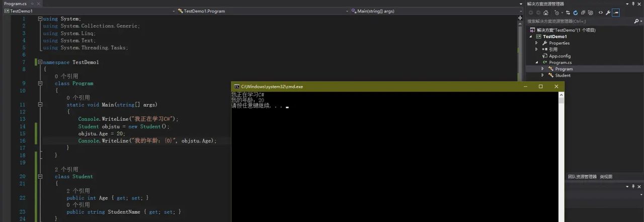Maximize the cmd.exe console window
Image resolution: width=644 pixels, height=222 pixels.
(541, 86)
